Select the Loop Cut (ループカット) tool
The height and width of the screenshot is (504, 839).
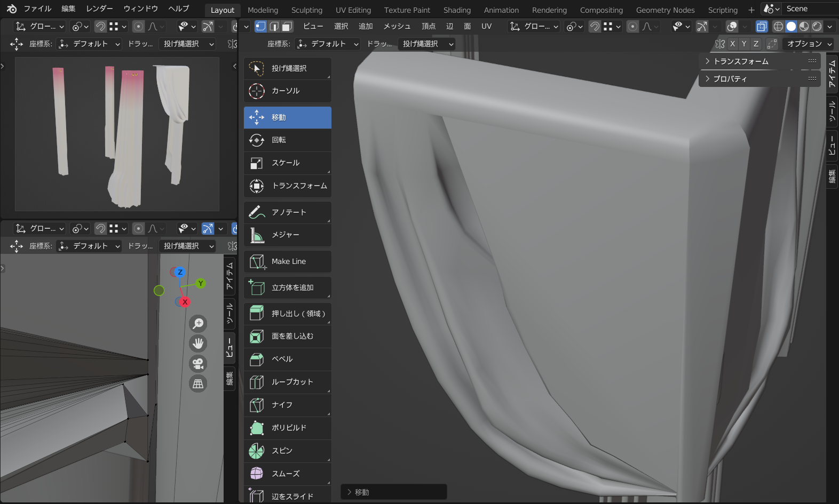pos(287,382)
